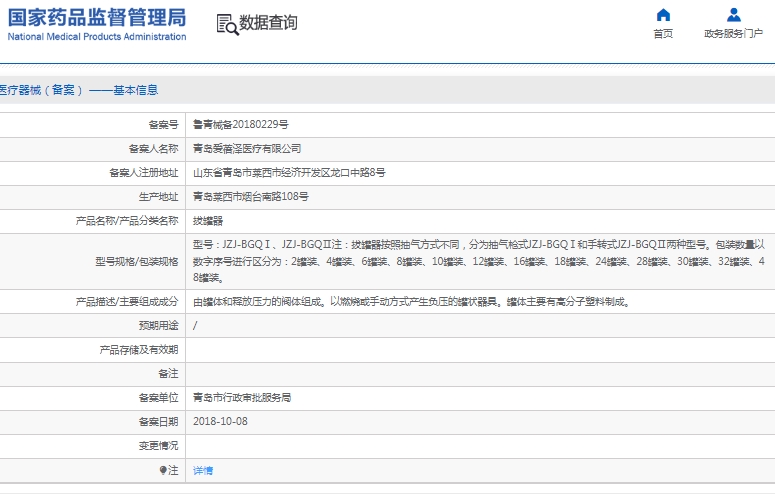This screenshot has width=775, height=494.
Task: Click the 备案单位 row label
Action: 158,398
